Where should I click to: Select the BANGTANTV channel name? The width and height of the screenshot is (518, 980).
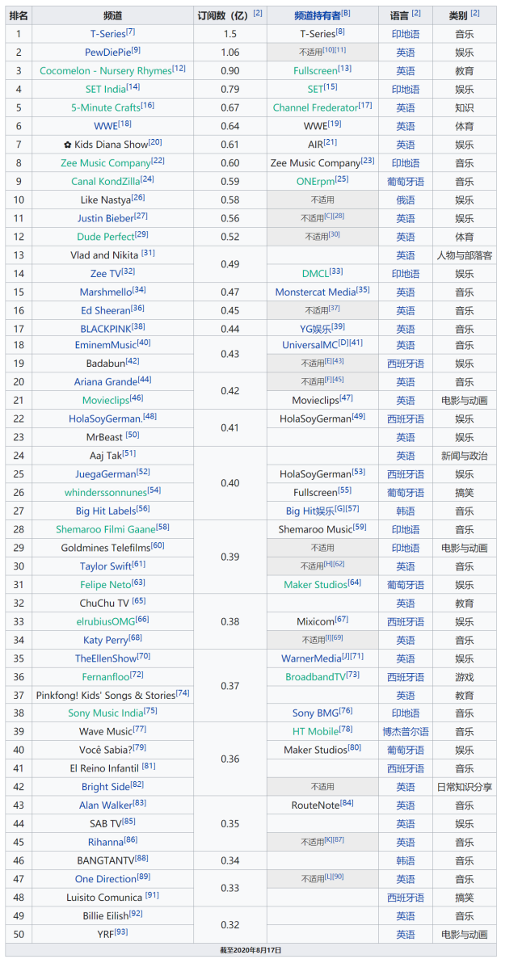[x=106, y=861]
